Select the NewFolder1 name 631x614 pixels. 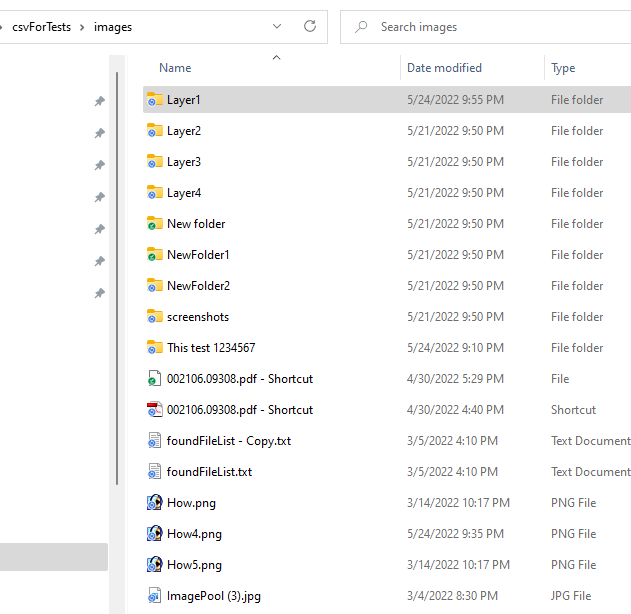(x=198, y=255)
